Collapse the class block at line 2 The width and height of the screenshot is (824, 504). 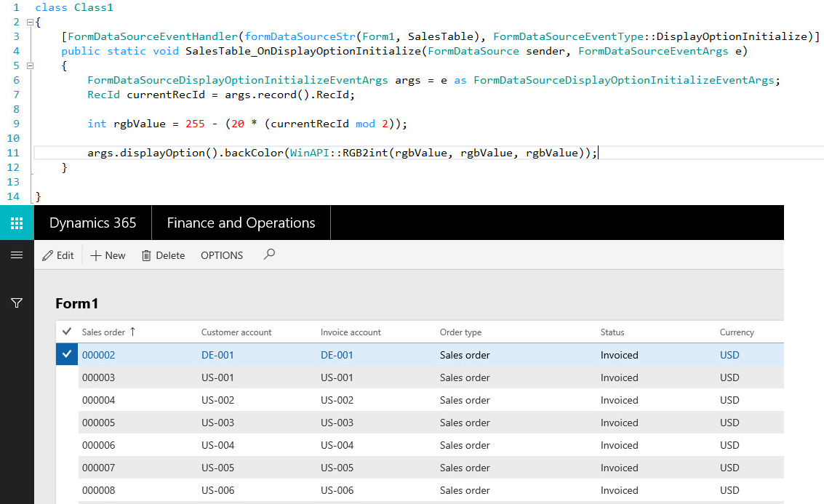[30, 22]
